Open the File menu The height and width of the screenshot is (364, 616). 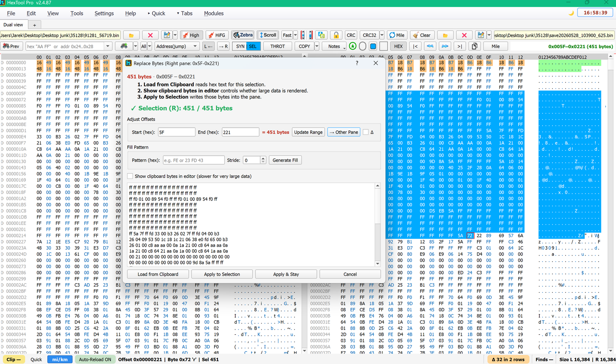point(11,13)
